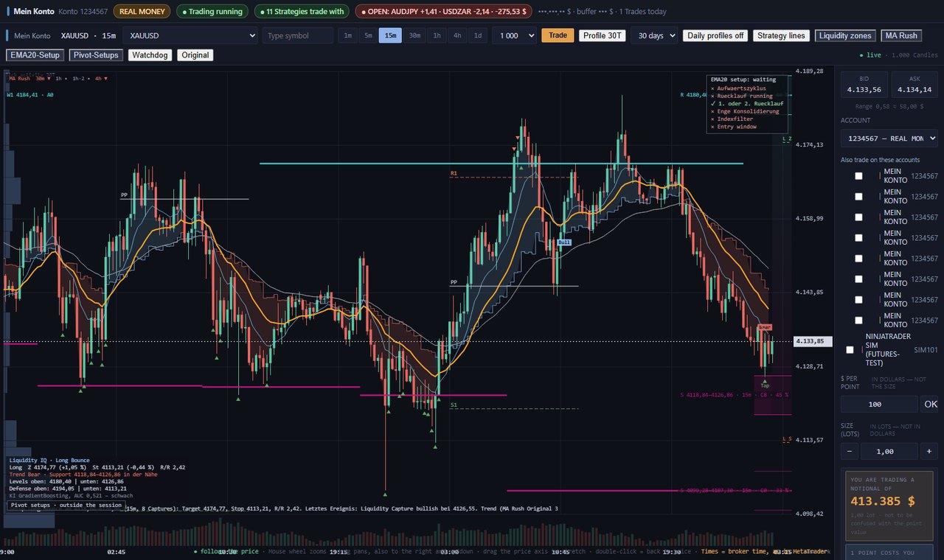Open the XAUUSD symbol dropdown
The image size is (944, 560).
(190, 35)
